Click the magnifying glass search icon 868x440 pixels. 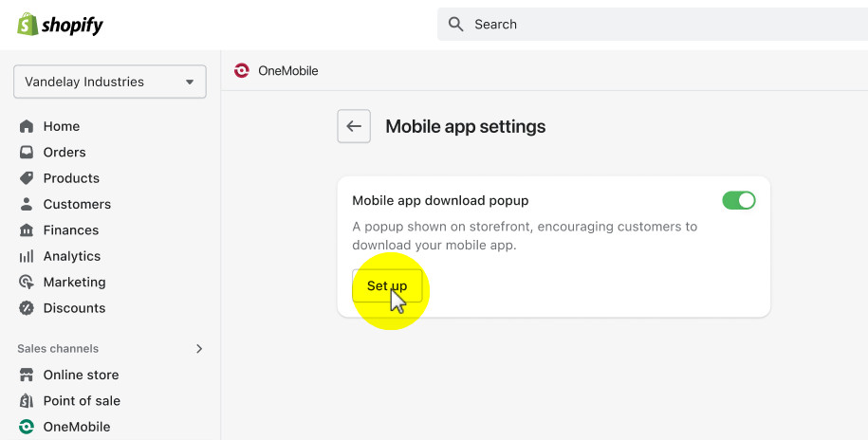coord(455,25)
